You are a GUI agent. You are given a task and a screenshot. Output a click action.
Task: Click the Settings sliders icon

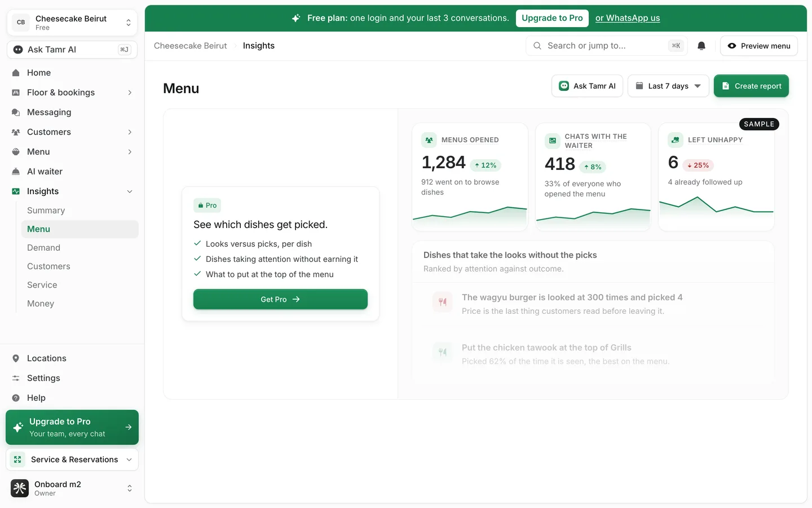16,378
